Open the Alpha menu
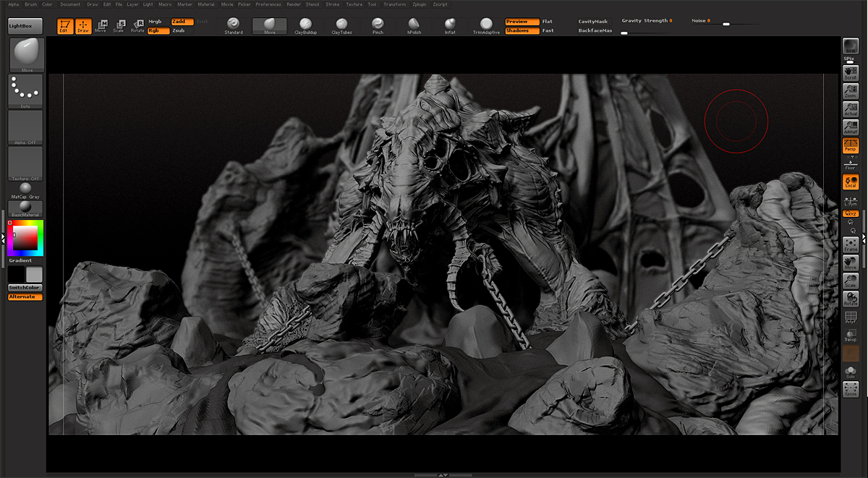The height and width of the screenshot is (478, 868). click(14, 4)
